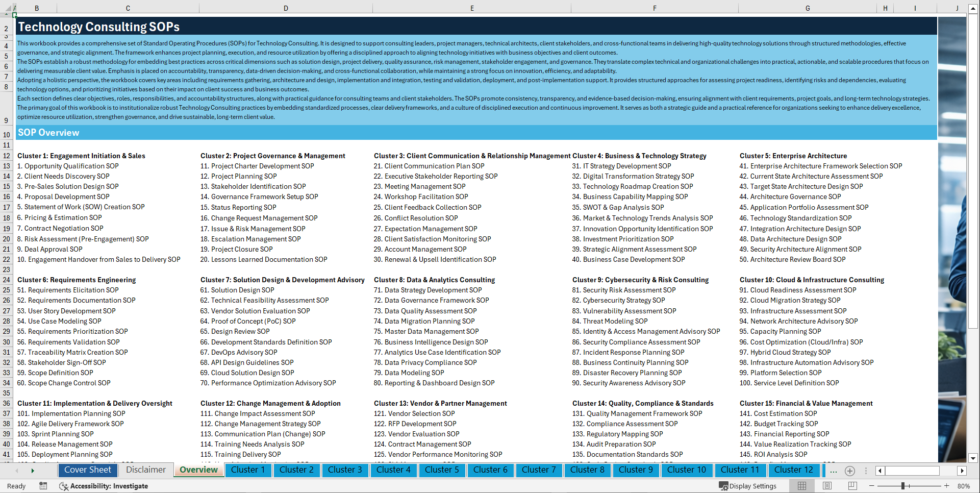Open the Cluster 7 sheet tab
Screen dimensions: 980x493
(x=539, y=470)
